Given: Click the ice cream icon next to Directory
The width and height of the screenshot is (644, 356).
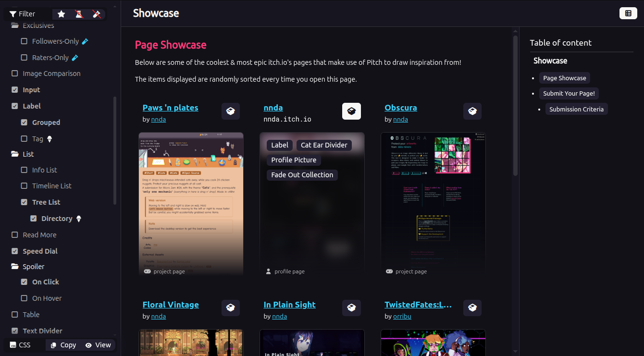Looking at the screenshot, I should click(79, 219).
